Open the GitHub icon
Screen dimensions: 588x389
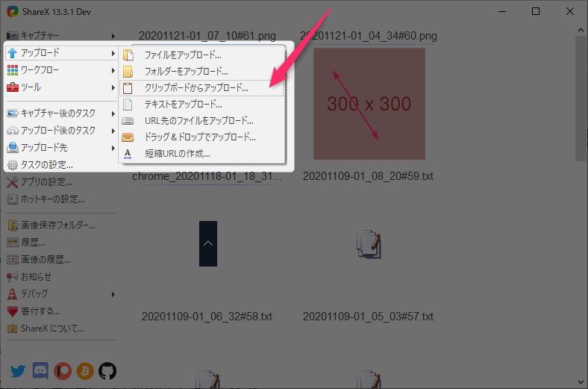[107, 371]
